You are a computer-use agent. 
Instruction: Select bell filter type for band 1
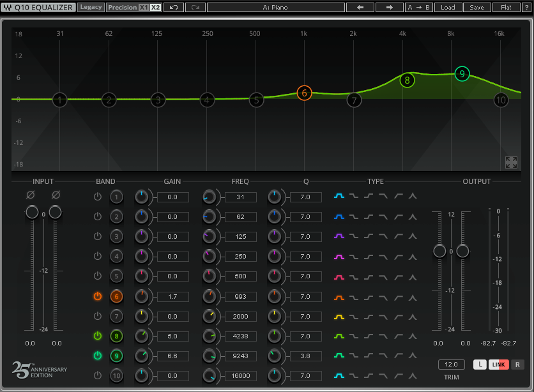pyautogui.click(x=339, y=196)
